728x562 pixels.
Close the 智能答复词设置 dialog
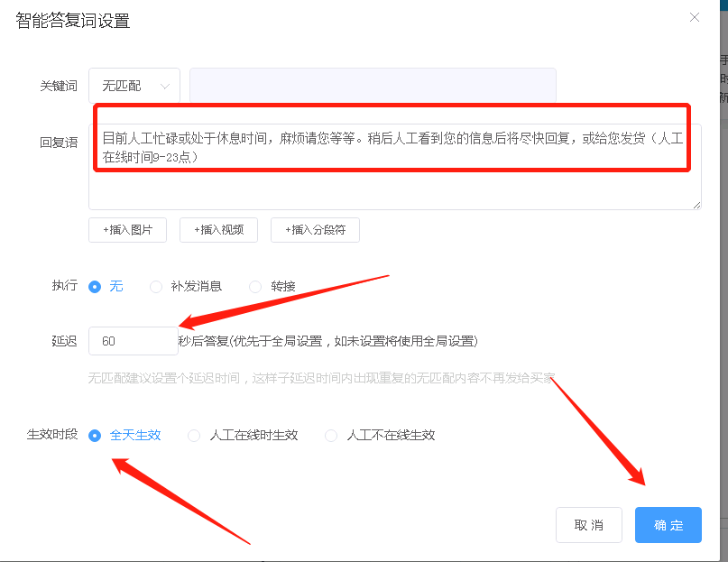coord(694,18)
